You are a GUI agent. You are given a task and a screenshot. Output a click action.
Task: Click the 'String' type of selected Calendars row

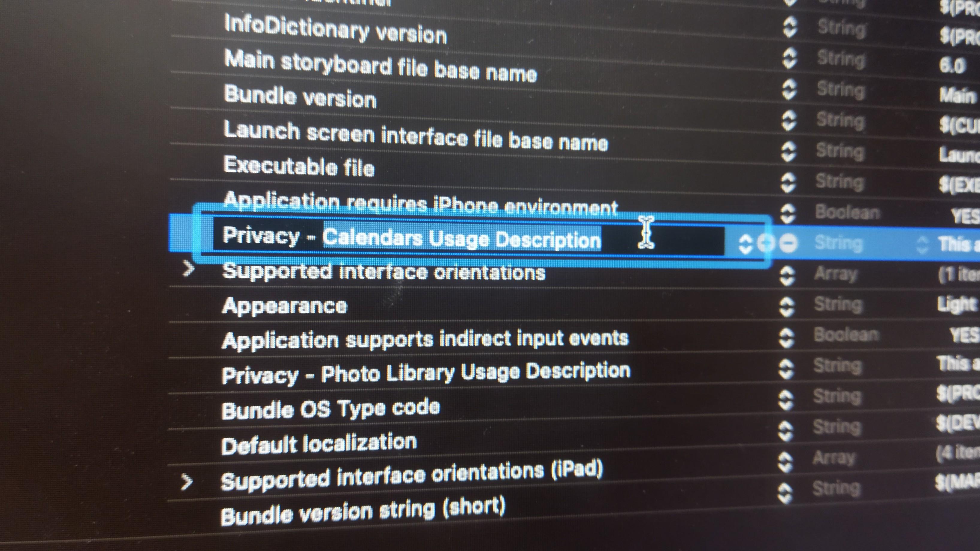[x=839, y=244]
